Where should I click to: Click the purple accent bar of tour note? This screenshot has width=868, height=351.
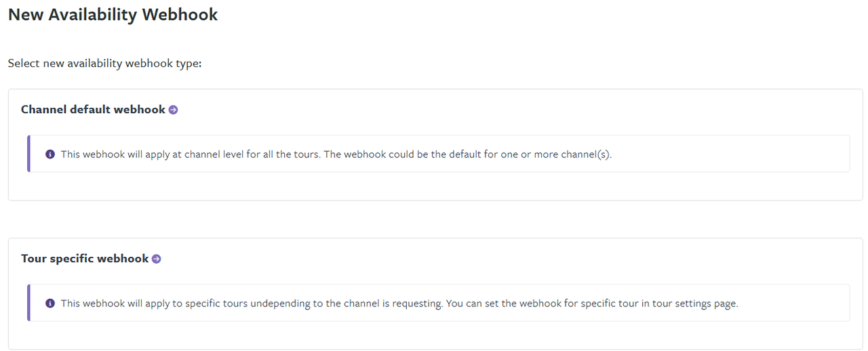coord(28,303)
